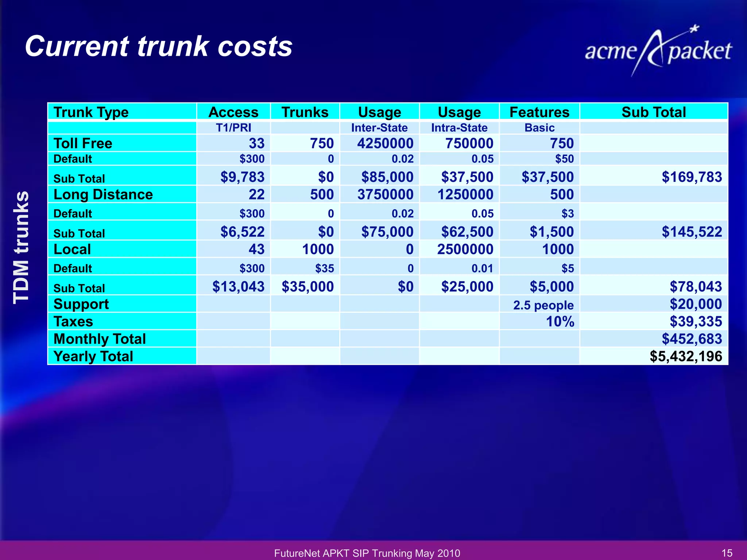Click the $145,522 Long Distance subtotal
Viewport: 747px width, 560px height.
click(692, 232)
